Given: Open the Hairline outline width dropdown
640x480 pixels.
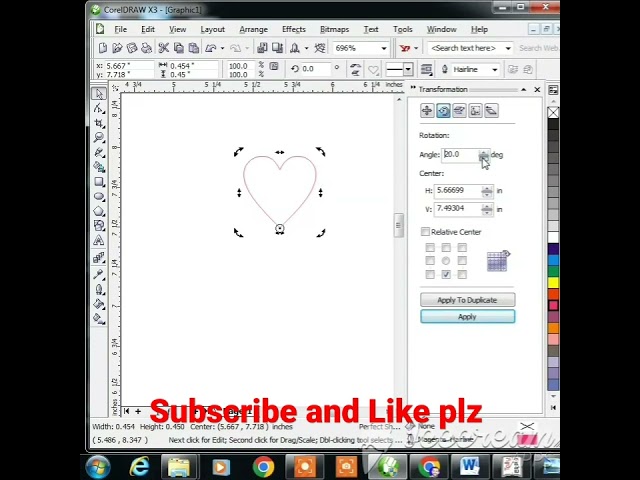Looking at the screenshot, I should (495, 70).
